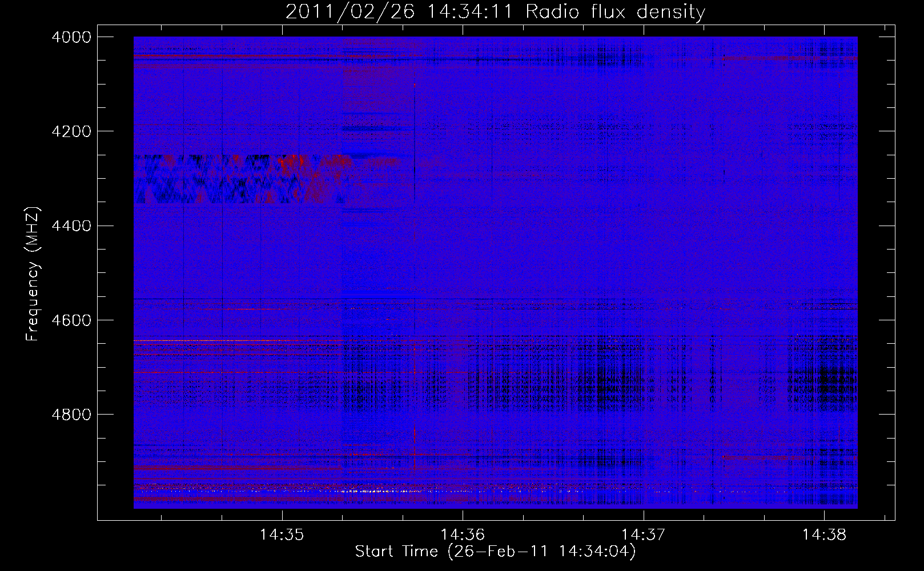Click the plot title "2011/02/26 14:34:11 Radio flux density"
Viewport: 924px width, 571px height.
(x=495, y=12)
